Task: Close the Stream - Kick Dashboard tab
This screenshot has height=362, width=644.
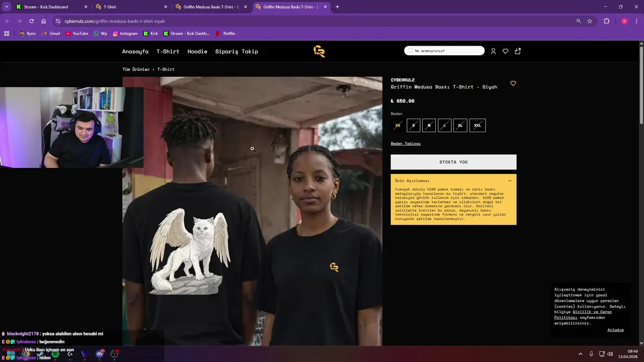Action: click(86, 7)
